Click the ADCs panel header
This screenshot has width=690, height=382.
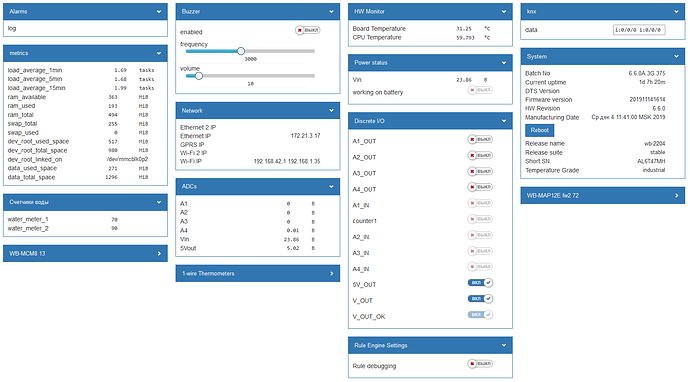coord(258,187)
